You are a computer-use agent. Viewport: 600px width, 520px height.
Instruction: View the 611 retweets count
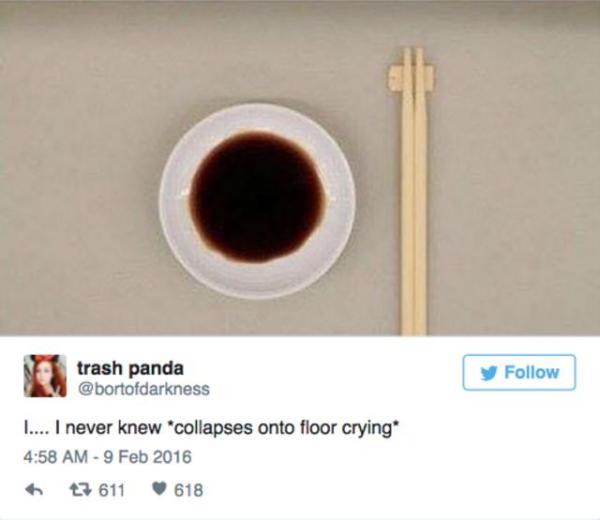[x=112, y=490]
